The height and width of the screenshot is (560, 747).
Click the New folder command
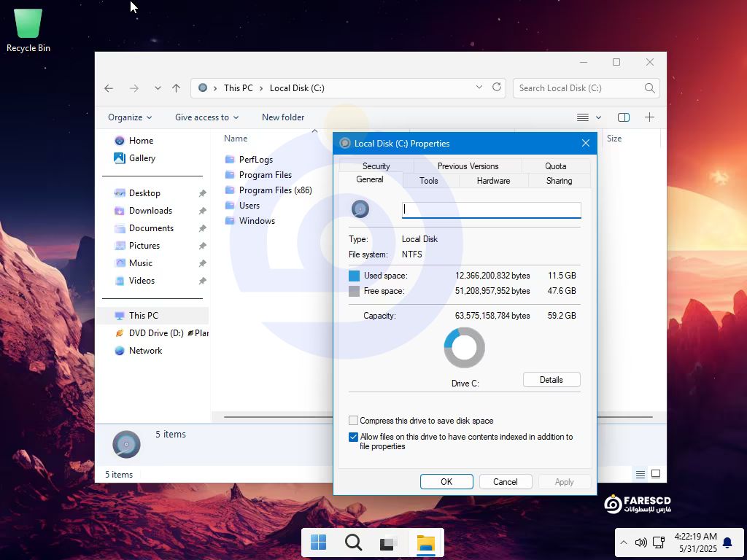283,117
